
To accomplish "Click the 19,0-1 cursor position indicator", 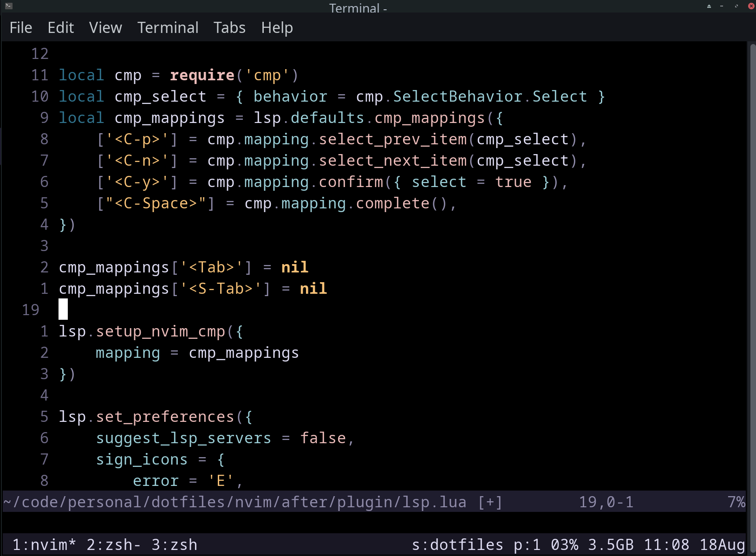I will [606, 502].
